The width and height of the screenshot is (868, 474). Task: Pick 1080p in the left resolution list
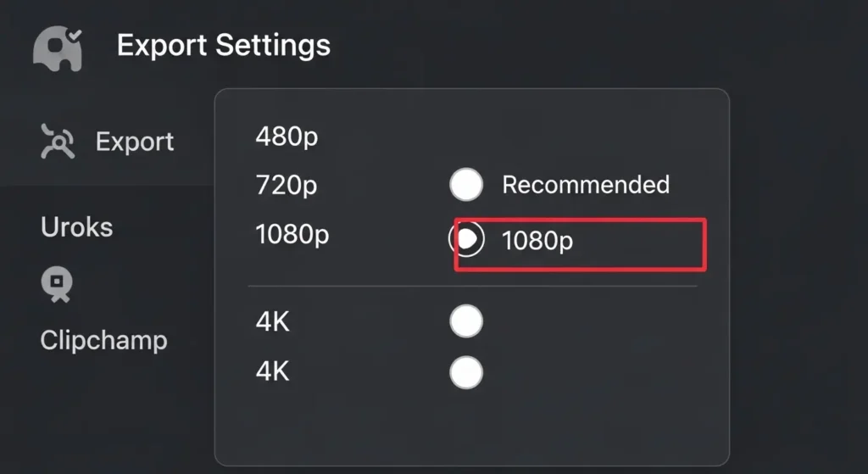(292, 236)
